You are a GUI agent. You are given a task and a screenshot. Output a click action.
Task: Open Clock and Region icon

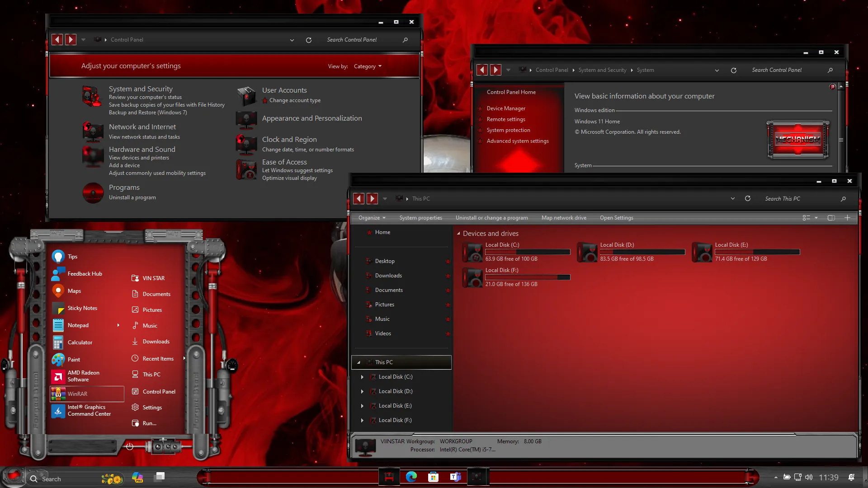pos(246,144)
